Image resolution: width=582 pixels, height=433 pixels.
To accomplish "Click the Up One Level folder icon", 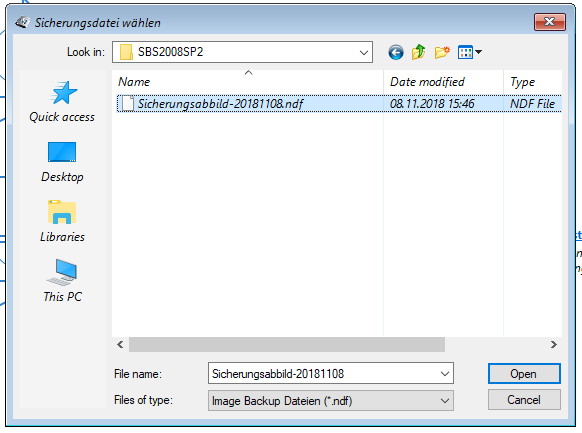I will pos(418,52).
